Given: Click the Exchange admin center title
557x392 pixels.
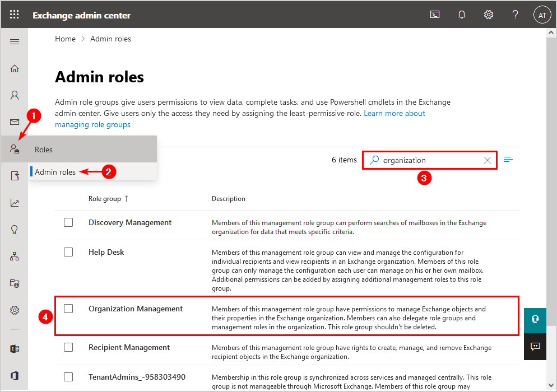Looking at the screenshot, I should 82,15.
